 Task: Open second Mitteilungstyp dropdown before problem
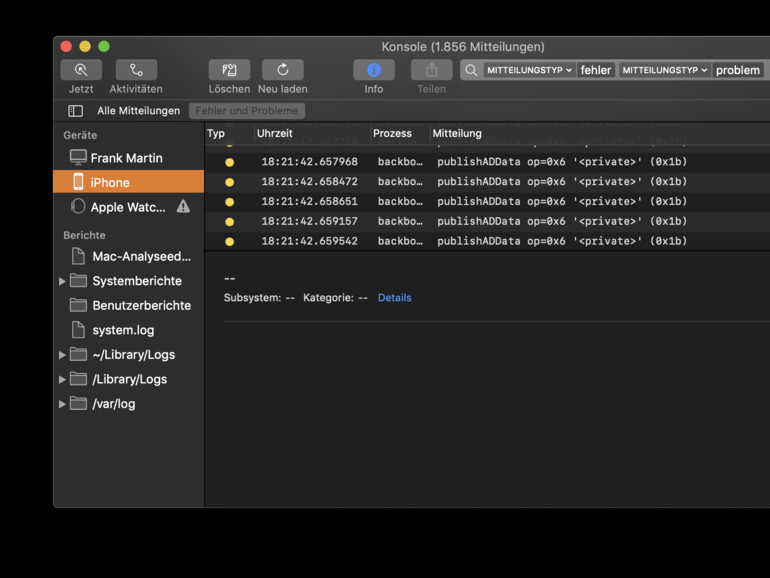pos(664,70)
